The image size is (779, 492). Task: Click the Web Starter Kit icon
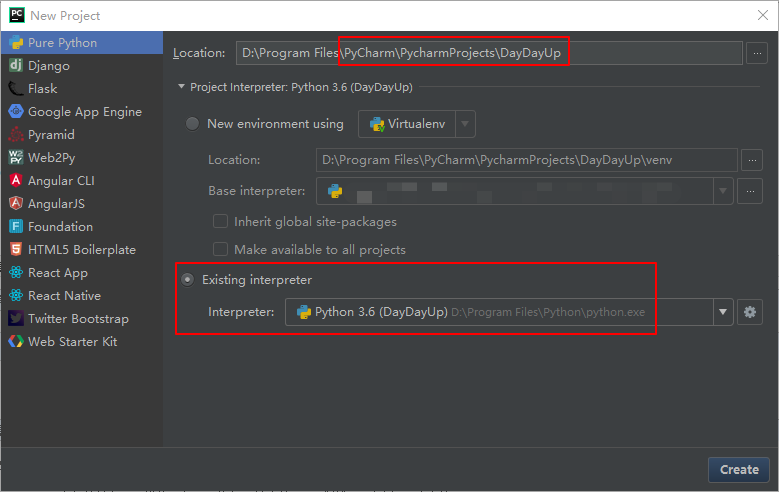[x=16, y=341]
